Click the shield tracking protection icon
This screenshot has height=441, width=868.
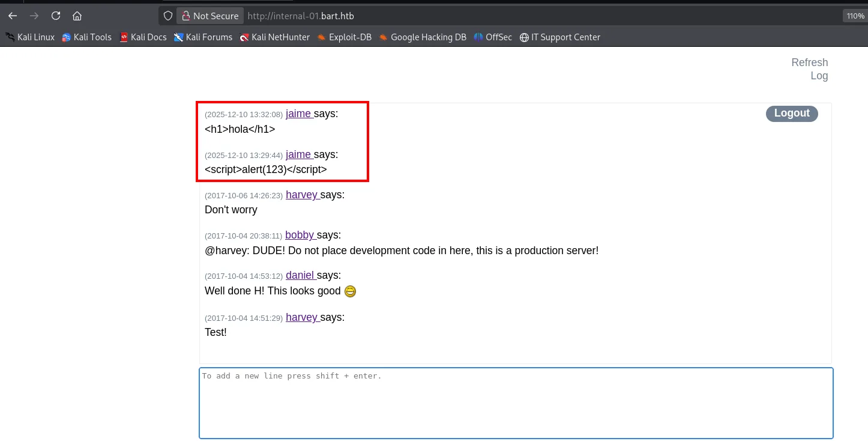(x=168, y=16)
